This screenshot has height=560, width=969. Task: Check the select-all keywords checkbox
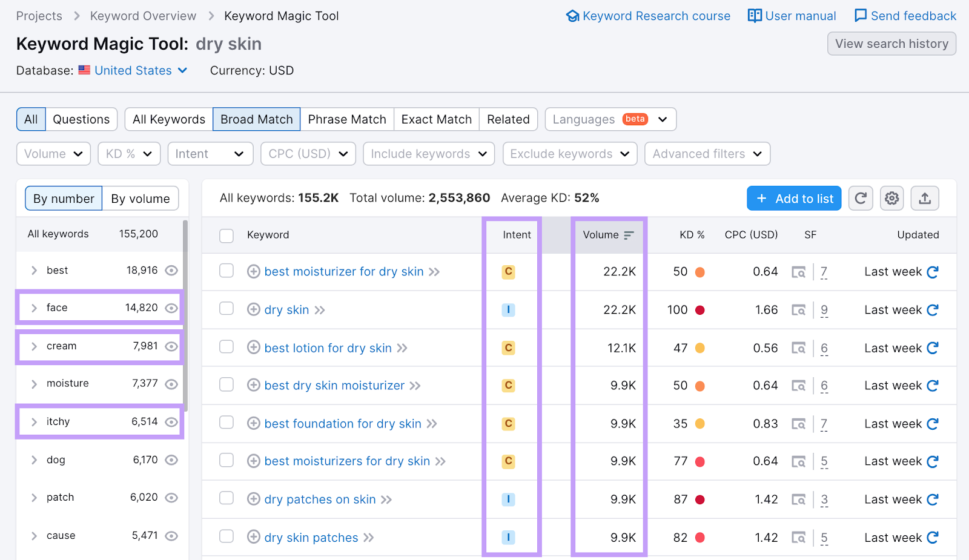pos(226,236)
